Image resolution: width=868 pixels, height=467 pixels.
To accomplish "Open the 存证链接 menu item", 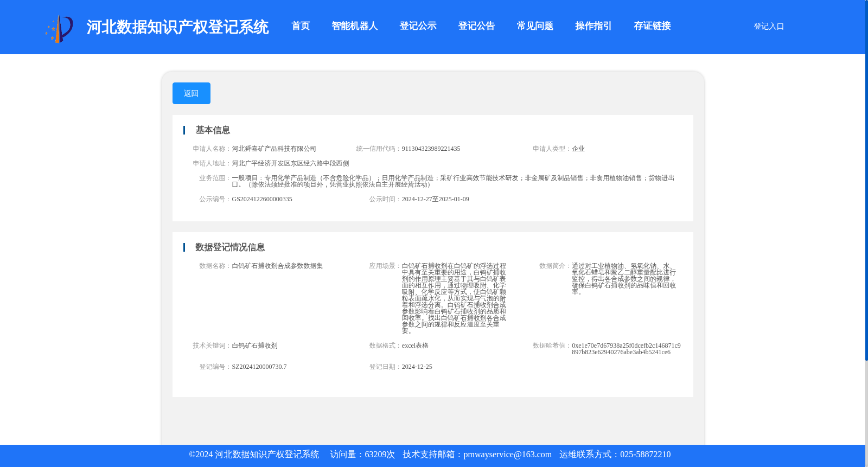I will (652, 26).
